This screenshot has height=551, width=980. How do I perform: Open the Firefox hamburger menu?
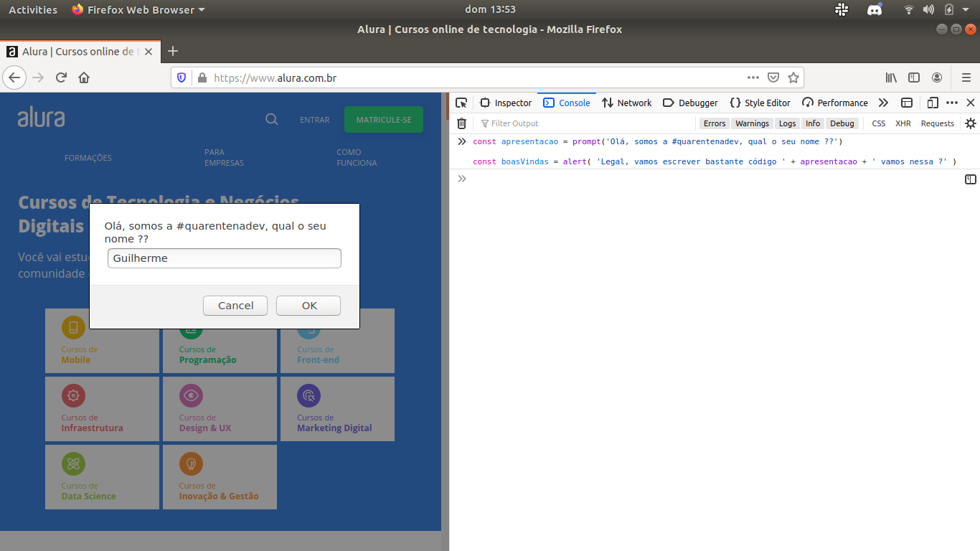point(966,77)
